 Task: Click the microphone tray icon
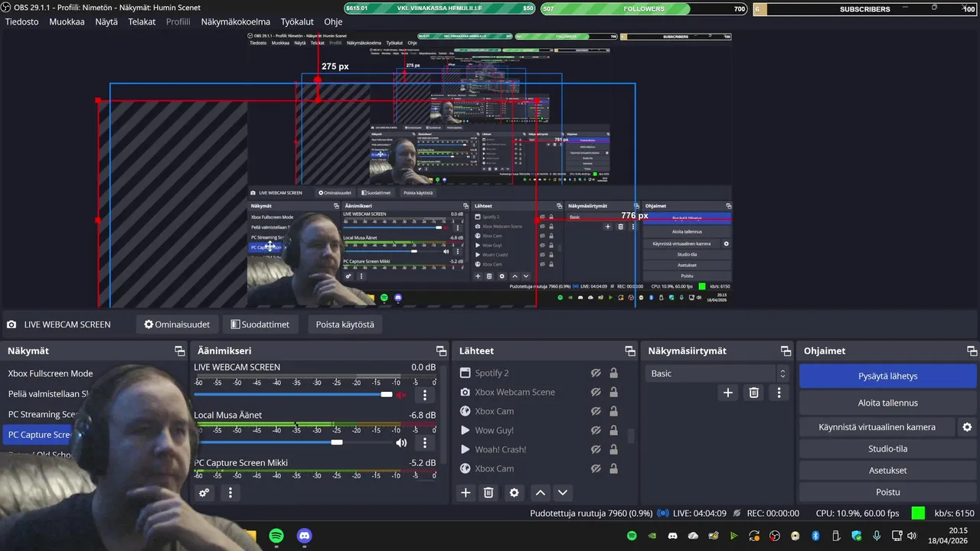877,536
